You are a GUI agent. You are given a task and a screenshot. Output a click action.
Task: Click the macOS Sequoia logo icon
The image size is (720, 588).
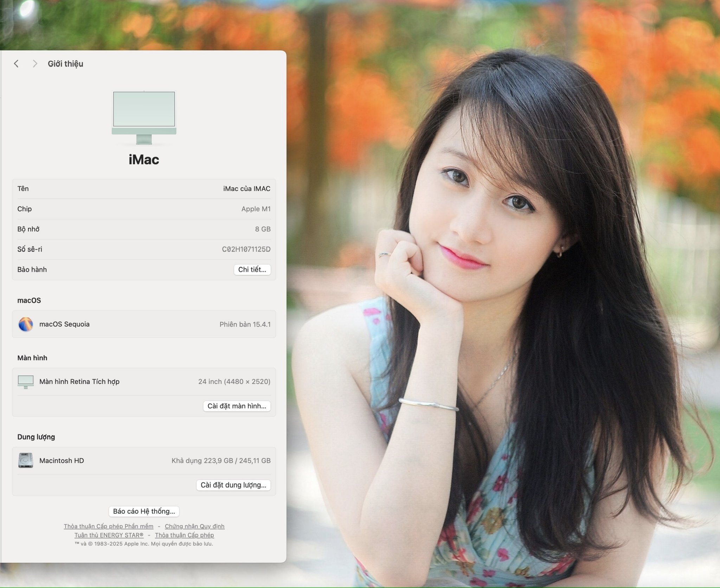pyautogui.click(x=26, y=324)
